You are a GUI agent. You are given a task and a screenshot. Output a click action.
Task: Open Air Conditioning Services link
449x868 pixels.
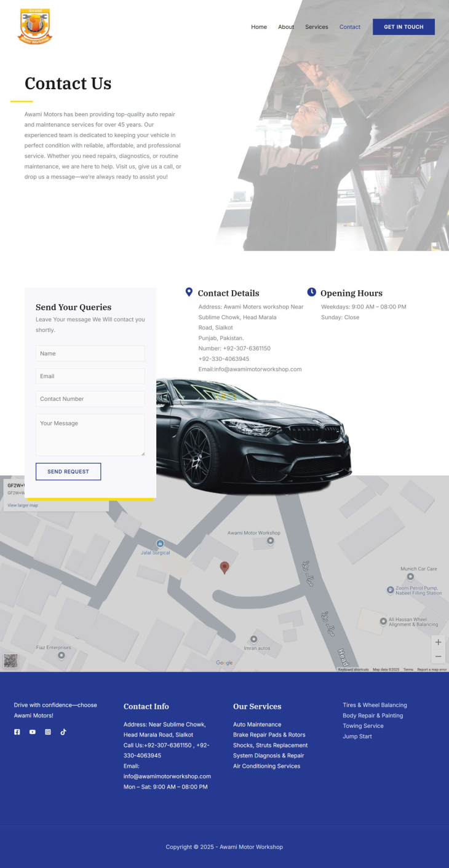[267, 767]
